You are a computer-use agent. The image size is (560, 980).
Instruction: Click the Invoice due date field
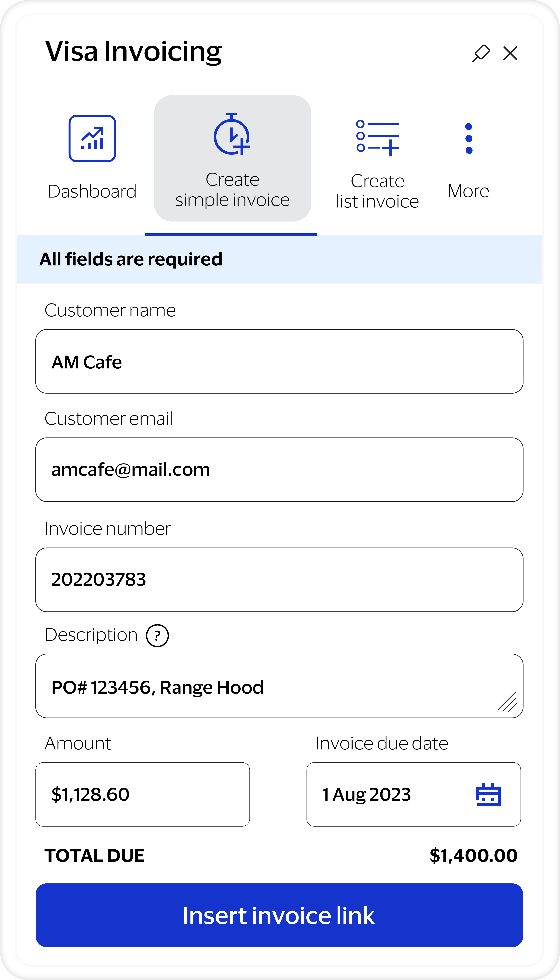(385, 794)
